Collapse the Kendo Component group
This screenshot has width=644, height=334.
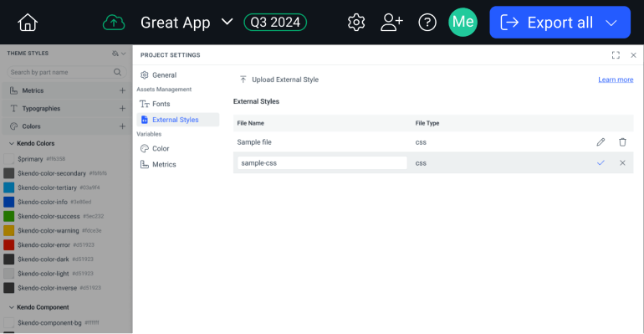[x=12, y=307]
